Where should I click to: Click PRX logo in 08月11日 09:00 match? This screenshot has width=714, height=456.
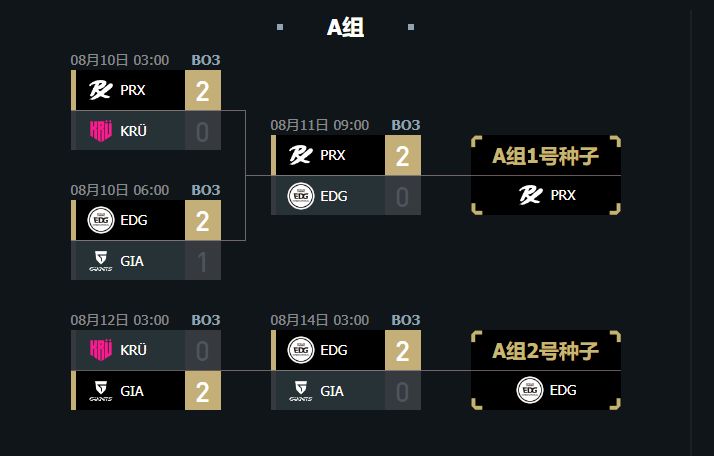point(301,155)
